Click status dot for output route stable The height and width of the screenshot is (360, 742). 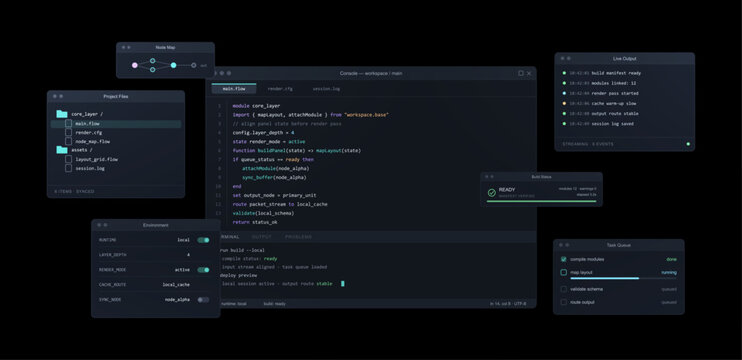pyautogui.click(x=564, y=114)
